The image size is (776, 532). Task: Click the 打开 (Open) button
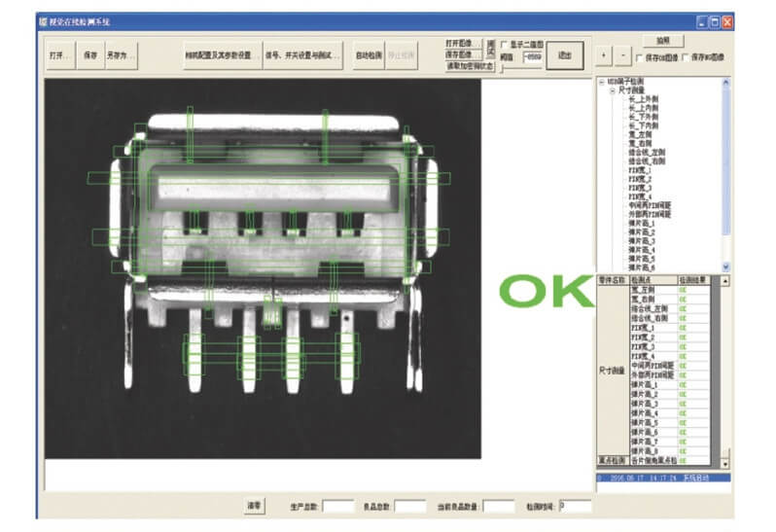(60, 55)
